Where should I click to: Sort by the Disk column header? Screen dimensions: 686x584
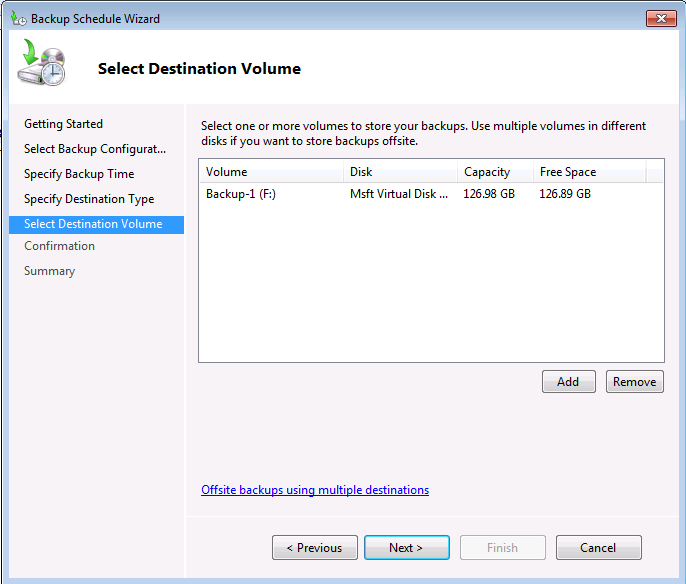coord(400,171)
